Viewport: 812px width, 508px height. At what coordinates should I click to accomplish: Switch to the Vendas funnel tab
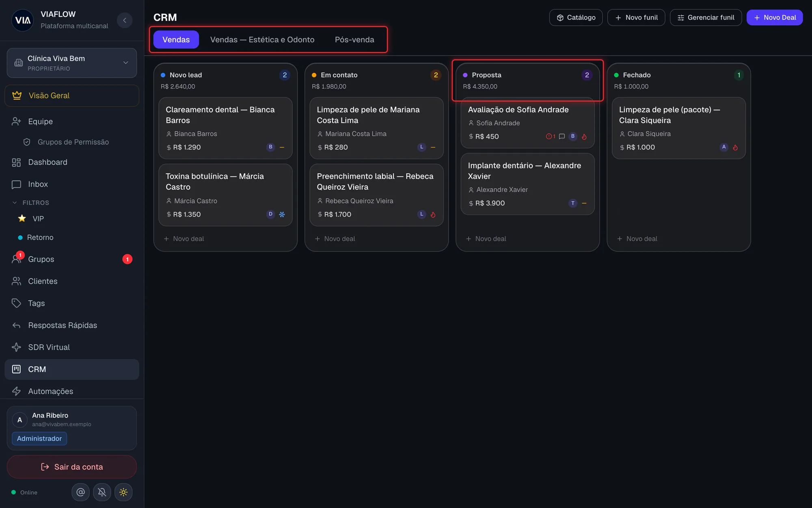(176, 39)
